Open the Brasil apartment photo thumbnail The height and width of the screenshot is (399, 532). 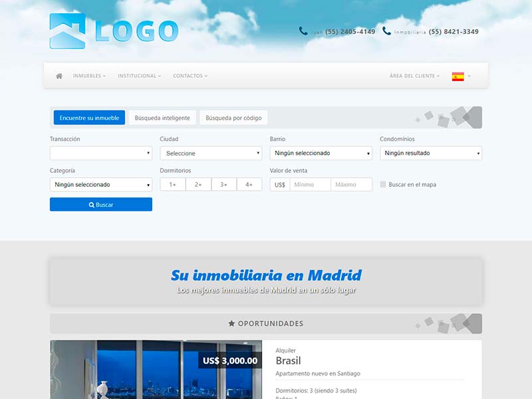click(x=156, y=370)
